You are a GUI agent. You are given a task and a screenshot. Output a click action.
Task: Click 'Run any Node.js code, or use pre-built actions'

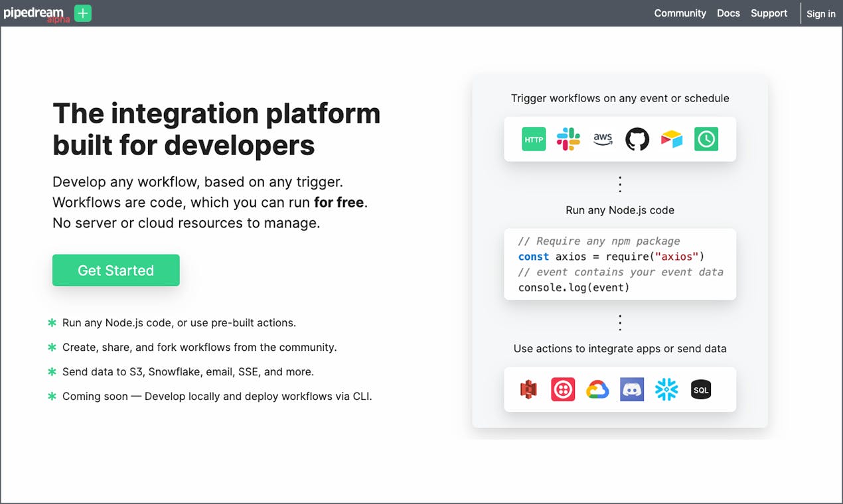pyautogui.click(x=179, y=323)
